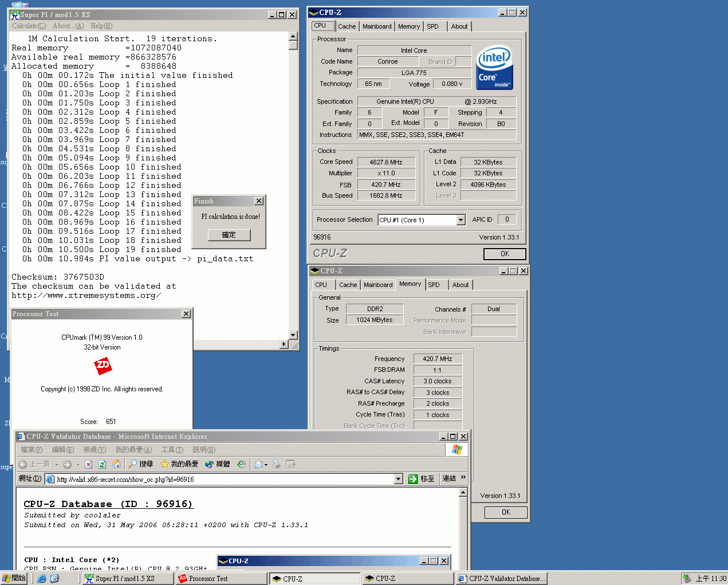Click the Home icon in Internet Explorer
Screen dimensions: 728x585
click(x=116, y=464)
